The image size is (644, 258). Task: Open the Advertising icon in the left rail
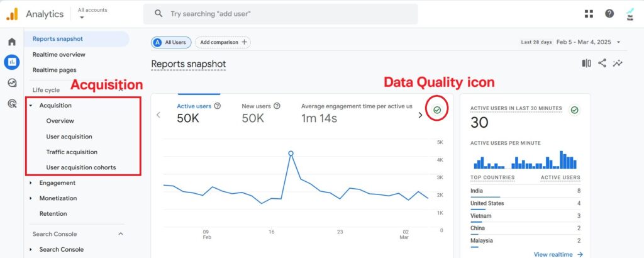tap(12, 104)
